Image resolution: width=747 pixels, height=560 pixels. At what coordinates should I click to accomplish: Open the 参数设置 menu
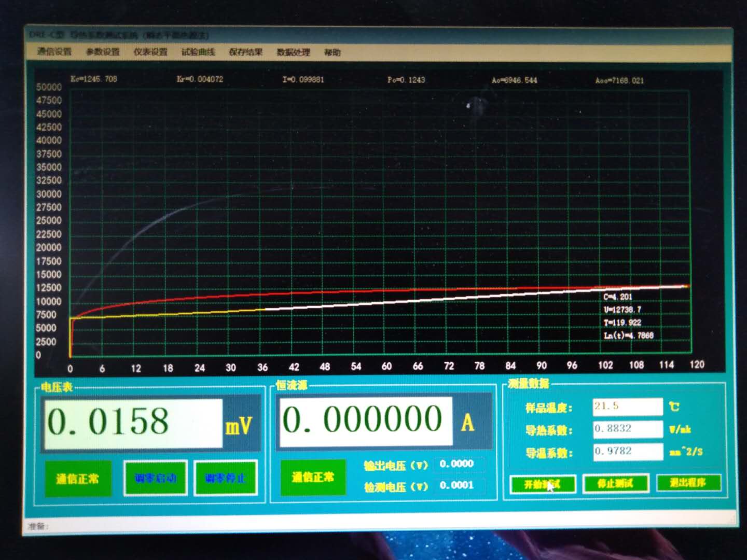click(x=103, y=52)
